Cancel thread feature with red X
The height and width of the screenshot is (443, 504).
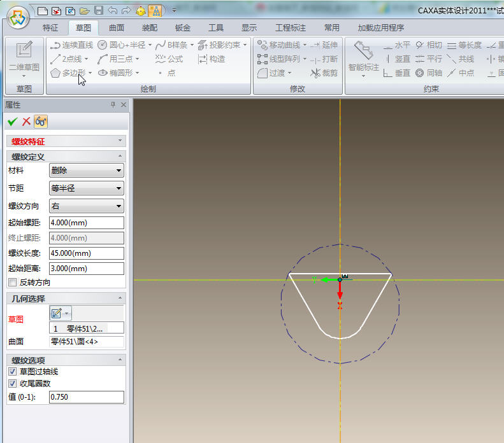coord(26,122)
